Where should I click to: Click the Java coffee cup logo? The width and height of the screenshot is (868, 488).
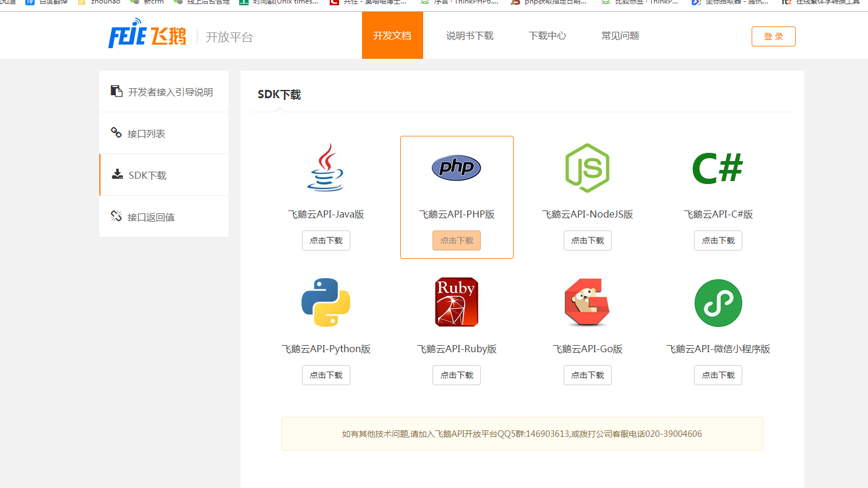326,168
